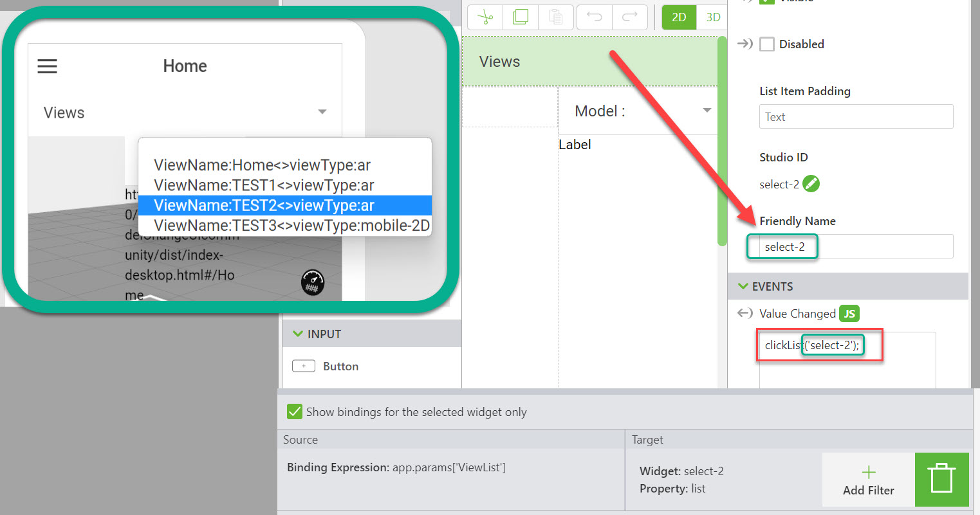Screen dimensions: 980x515
Task: Delete the binding with the trash button
Action: click(941, 479)
